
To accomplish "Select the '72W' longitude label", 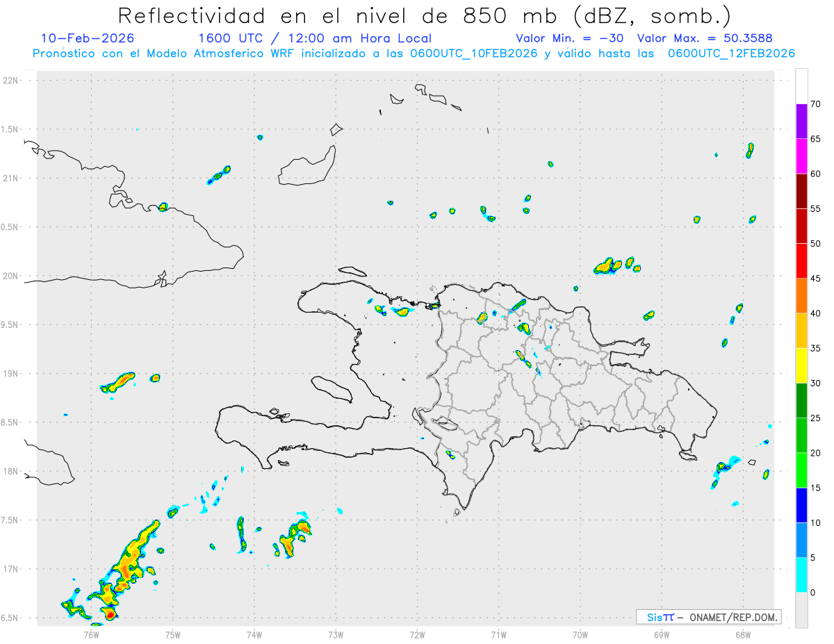I will coord(417,634).
